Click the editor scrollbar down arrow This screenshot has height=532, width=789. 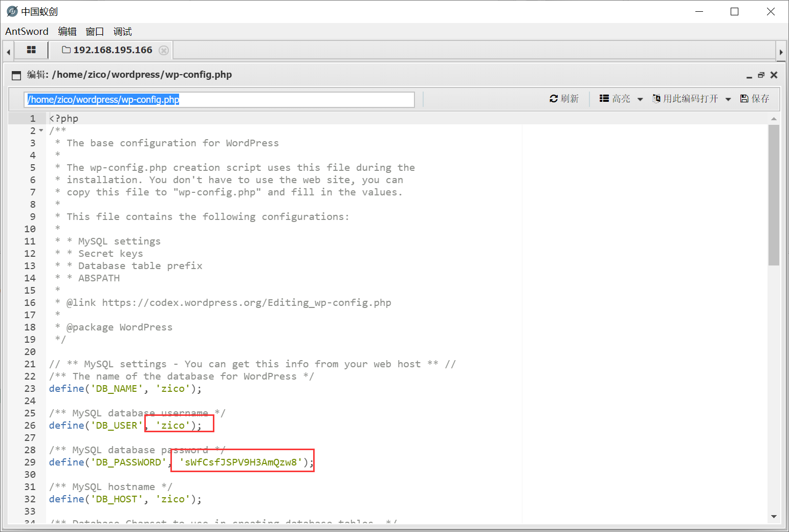click(774, 517)
